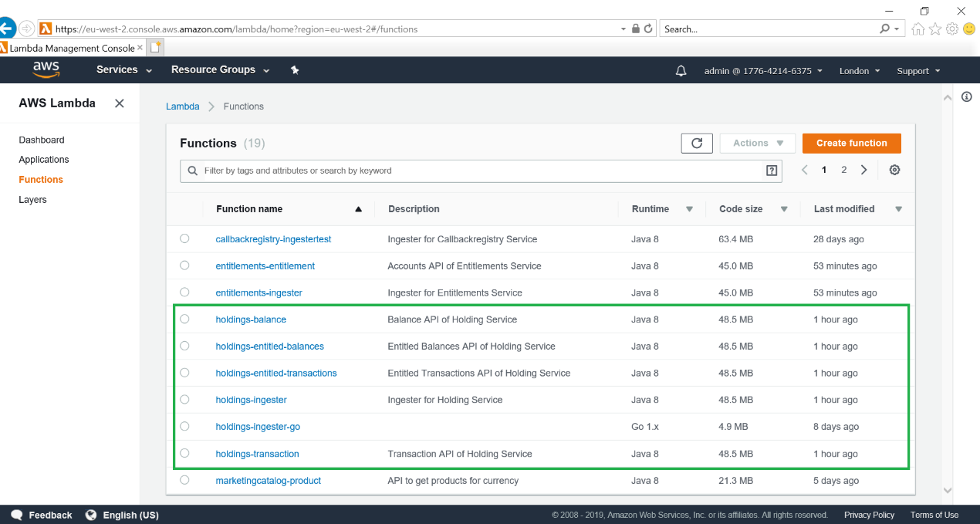Image resolution: width=980 pixels, height=524 pixels.
Task: Click the function filter search field
Action: pos(478,171)
